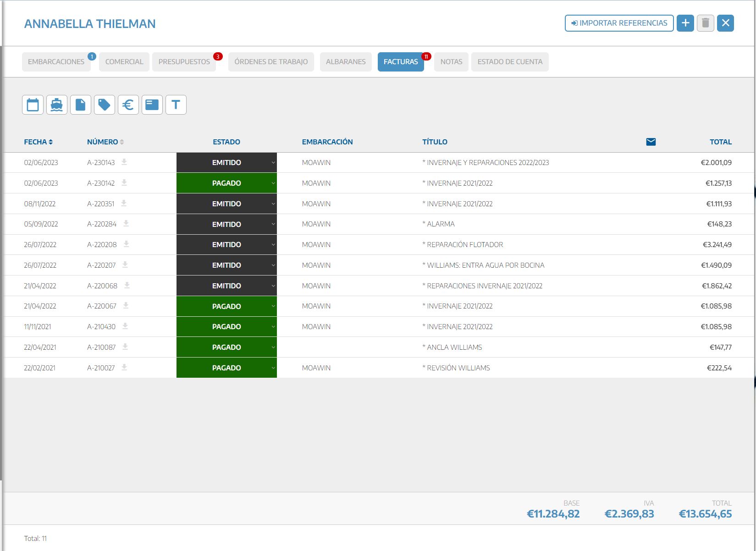Screen dimensions: 756x551
Task: Add a new invoice with plus button
Action: [685, 23]
